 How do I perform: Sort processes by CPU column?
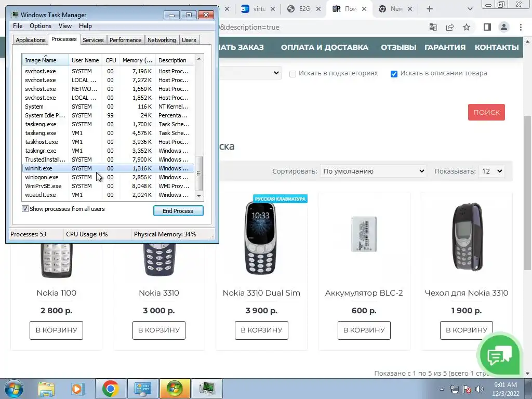pos(111,60)
